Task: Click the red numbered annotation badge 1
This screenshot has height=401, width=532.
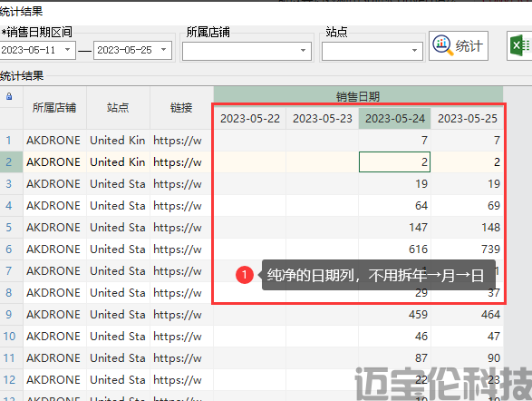Action: 245,275
